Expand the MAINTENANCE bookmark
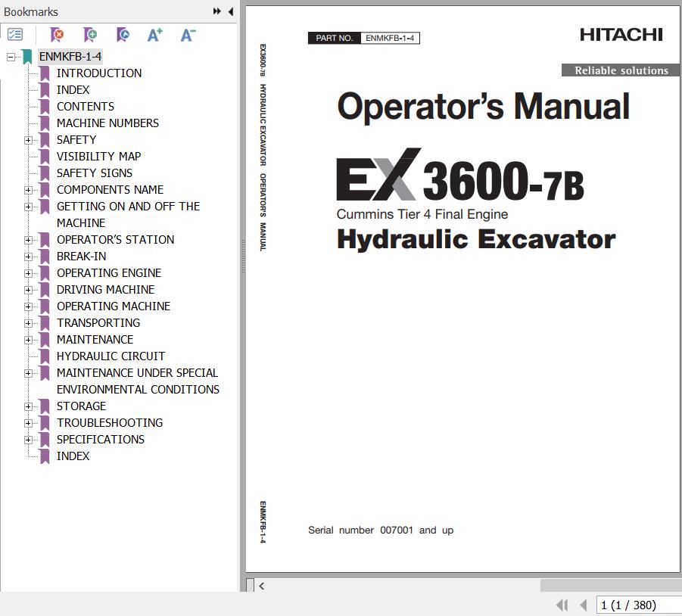The image size is (682, 616). coord(28,340)
